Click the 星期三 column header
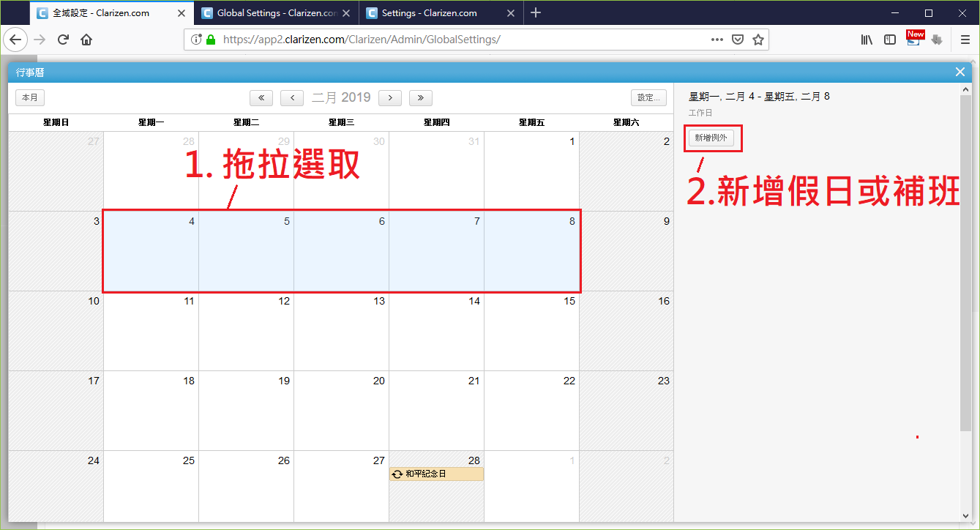Viewport: 980px width, 530px height. click(341, 123)
